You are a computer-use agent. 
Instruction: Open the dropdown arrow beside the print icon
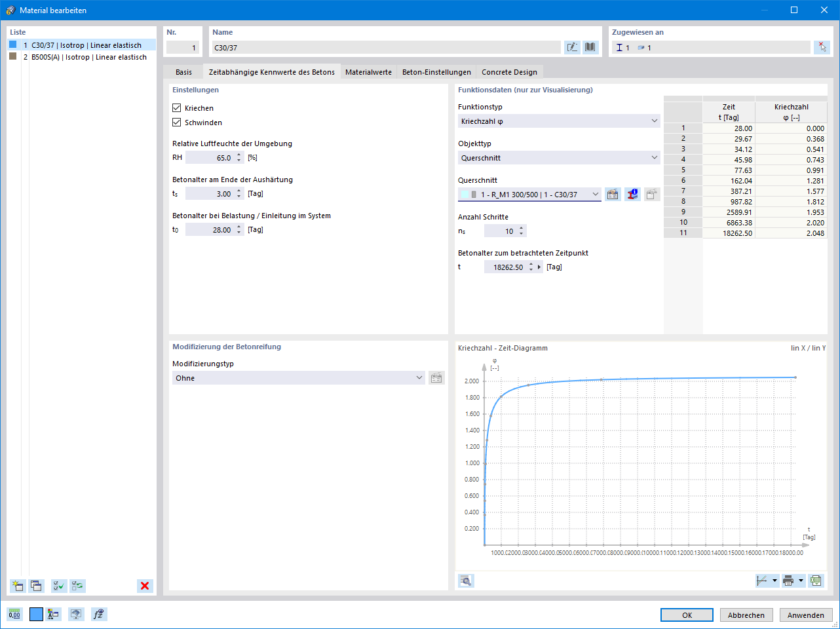(801, 581)
